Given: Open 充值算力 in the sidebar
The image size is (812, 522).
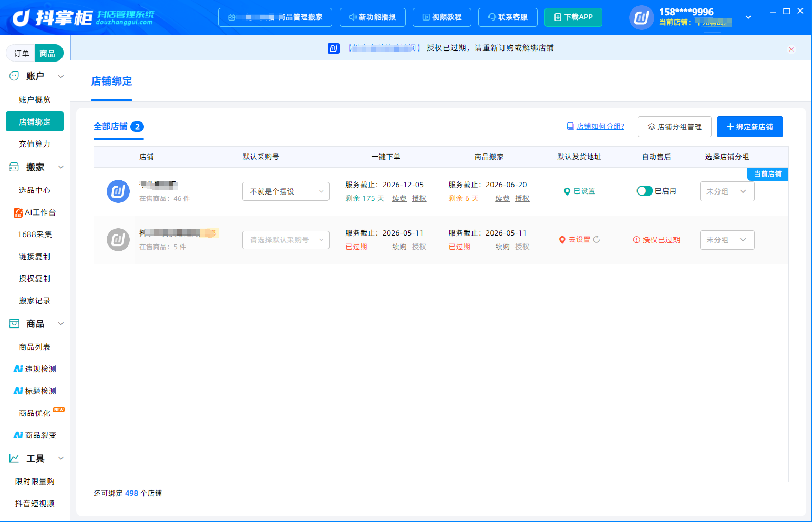Looking at the screenshot, I should [x=35, y=144].
